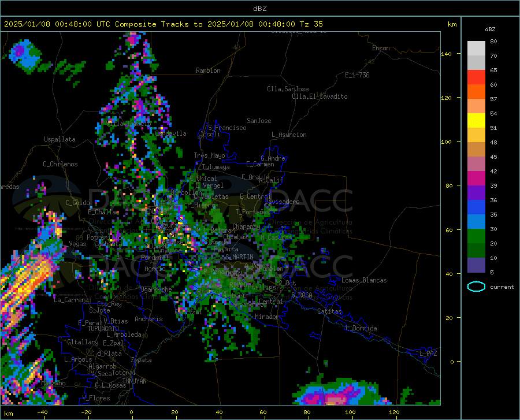Click the Mirador map label
520x420 pixels.
(x=266, y=317)
